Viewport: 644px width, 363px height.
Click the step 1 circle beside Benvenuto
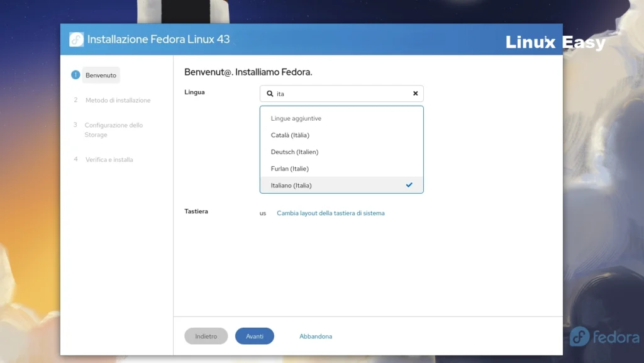point(75,74)
